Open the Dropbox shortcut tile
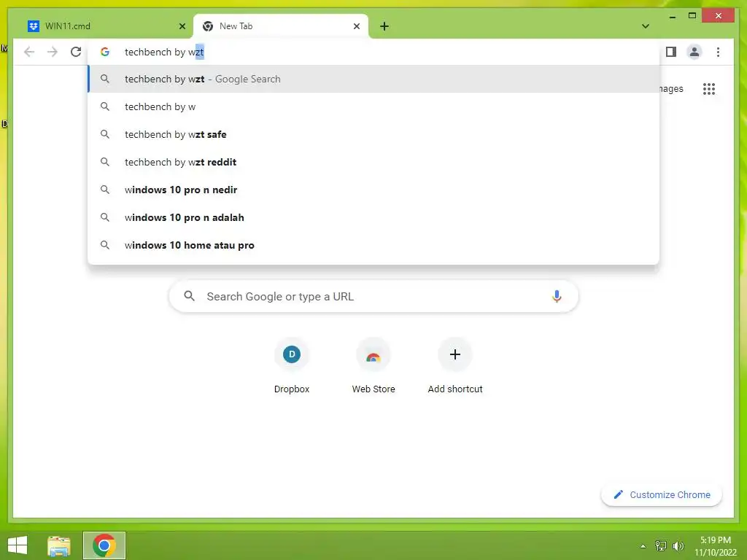This screenshot has height=560, width=747. coord(292,366)
